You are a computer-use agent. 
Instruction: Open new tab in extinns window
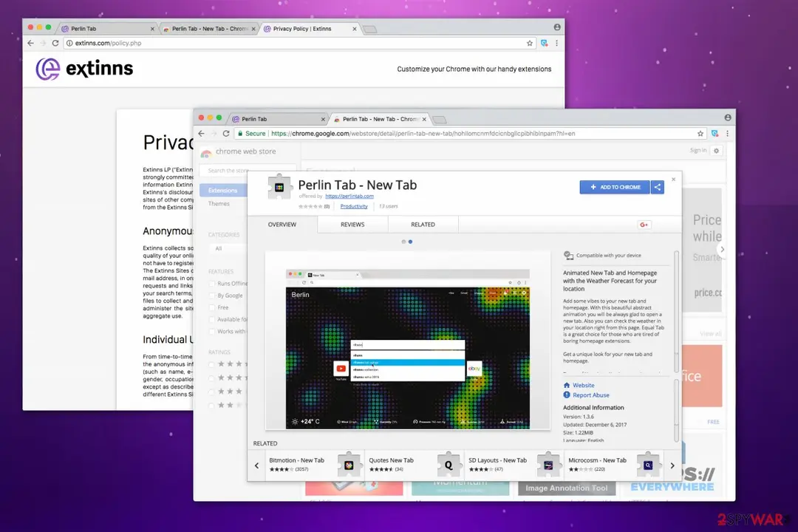pos(370,29)
